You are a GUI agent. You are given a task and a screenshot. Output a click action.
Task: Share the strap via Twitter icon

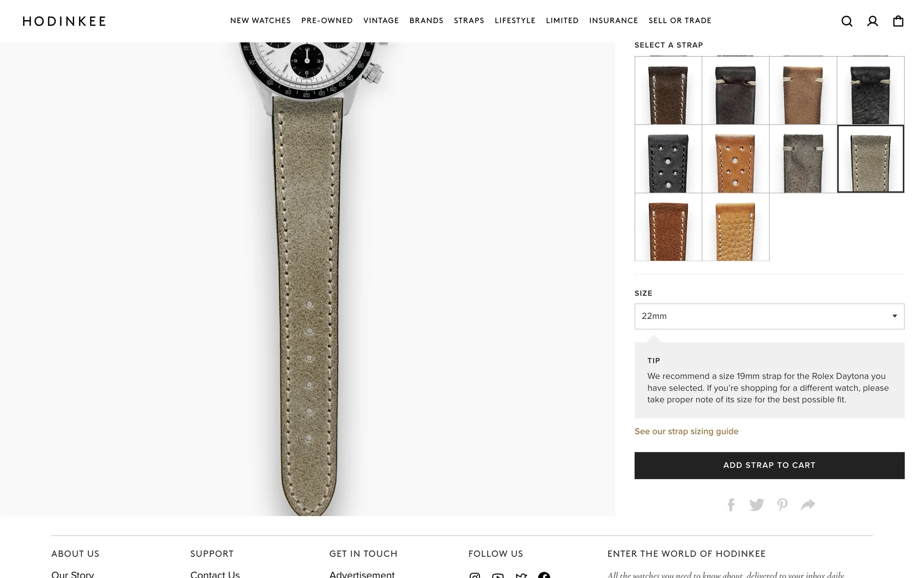click(757, 504)
